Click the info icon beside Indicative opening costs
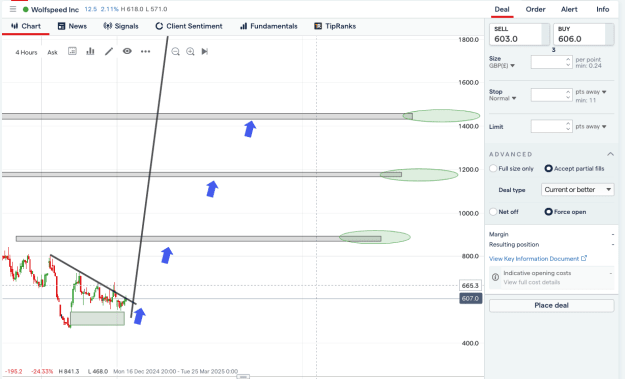This screenshot has width=625, height=379. (x=495, y=277)
